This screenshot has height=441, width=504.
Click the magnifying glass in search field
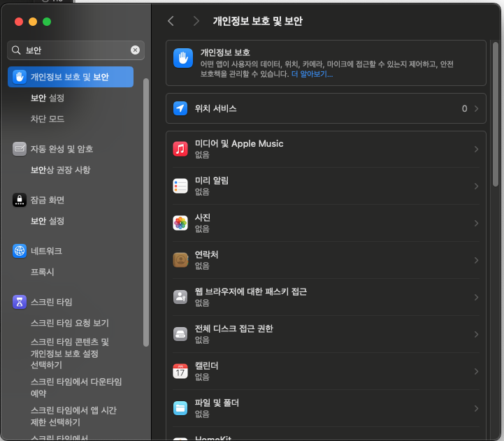point(16,50)
